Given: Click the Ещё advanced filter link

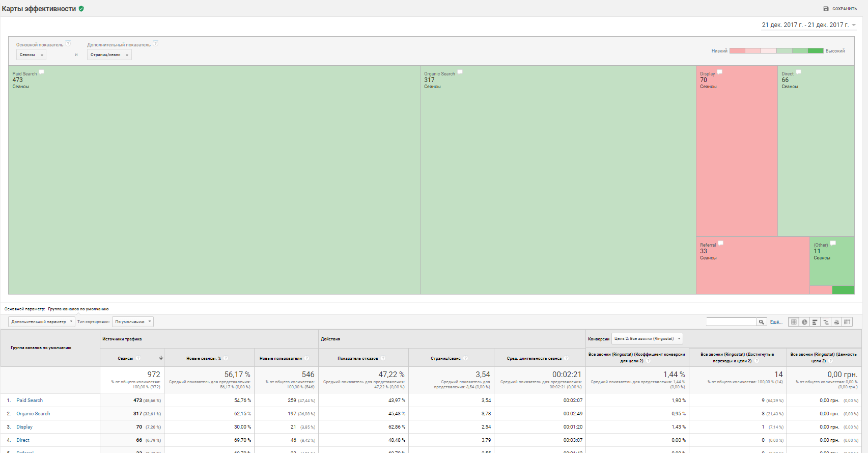Looking at the screenshot, I should click(x=776, y=322).
